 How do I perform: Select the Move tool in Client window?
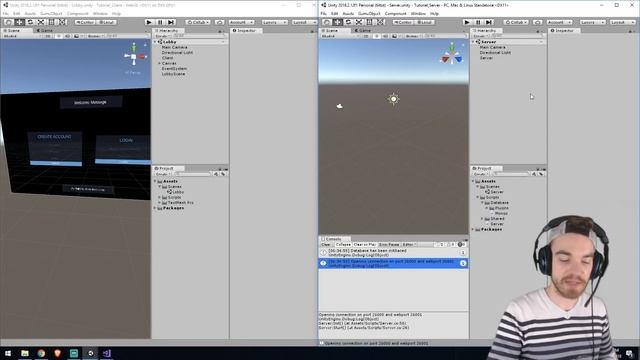pos(19,22)
